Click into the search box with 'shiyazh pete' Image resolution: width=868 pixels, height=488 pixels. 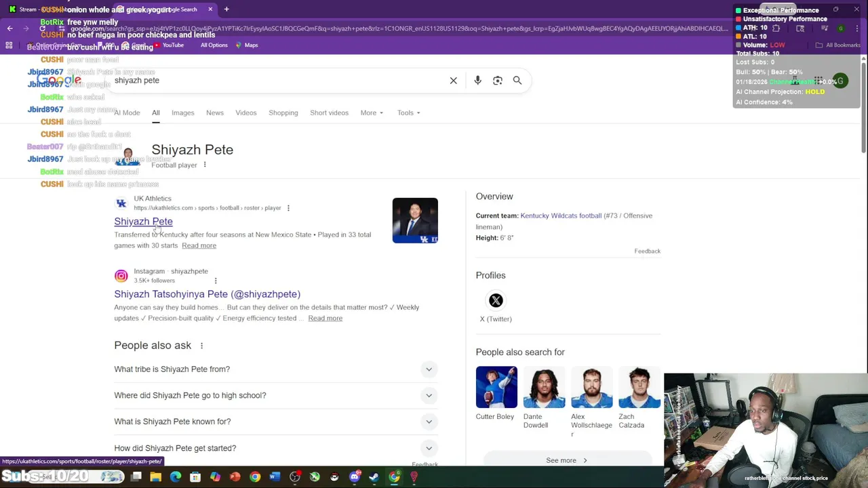point(278,81)
